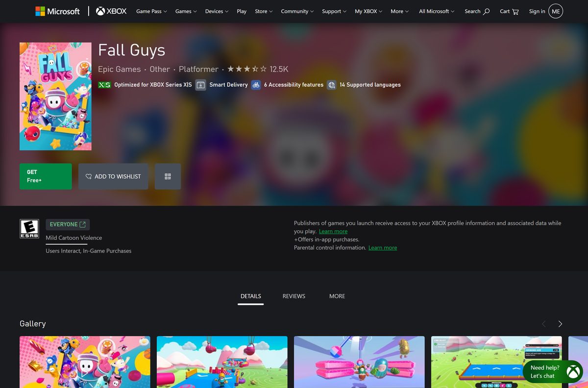Click the Fall Guys box art image
The image size is (588, 388).
55,97
